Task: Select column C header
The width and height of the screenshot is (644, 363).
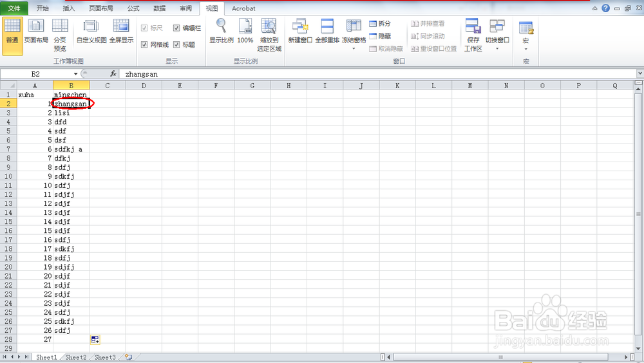Action: (x=107, y=86)
